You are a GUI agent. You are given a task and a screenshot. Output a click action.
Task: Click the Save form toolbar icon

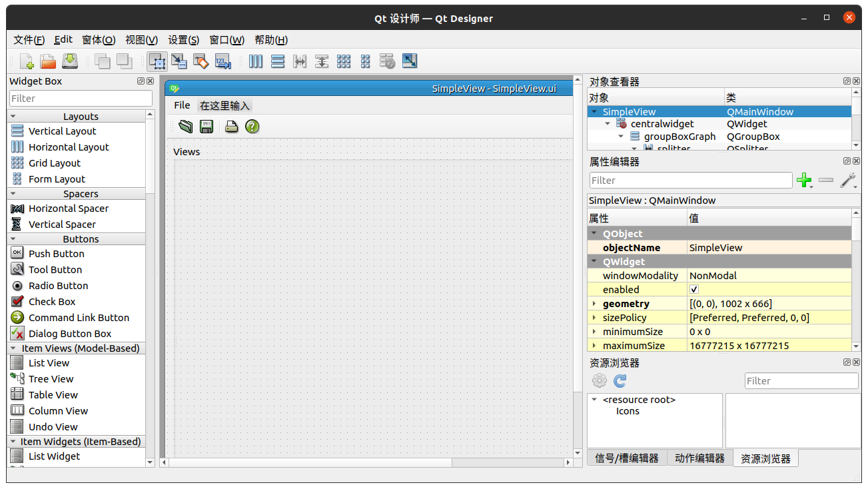[x=70, y=61]
